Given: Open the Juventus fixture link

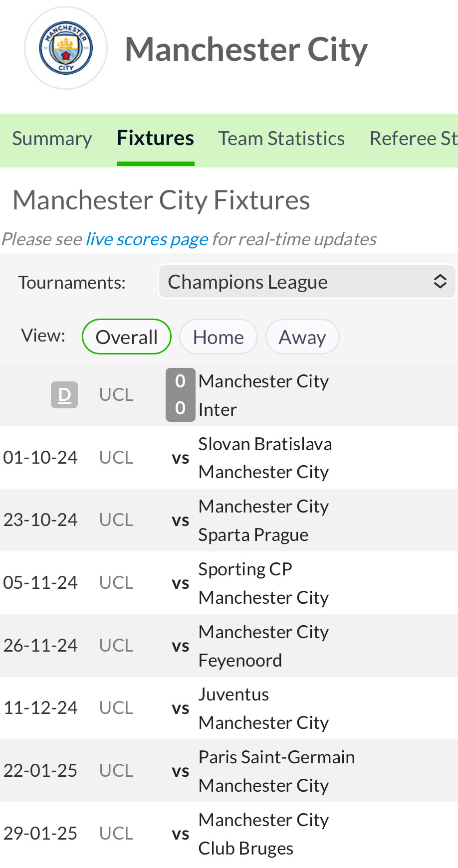Looking at the screenshot, I should coord(233,694).
